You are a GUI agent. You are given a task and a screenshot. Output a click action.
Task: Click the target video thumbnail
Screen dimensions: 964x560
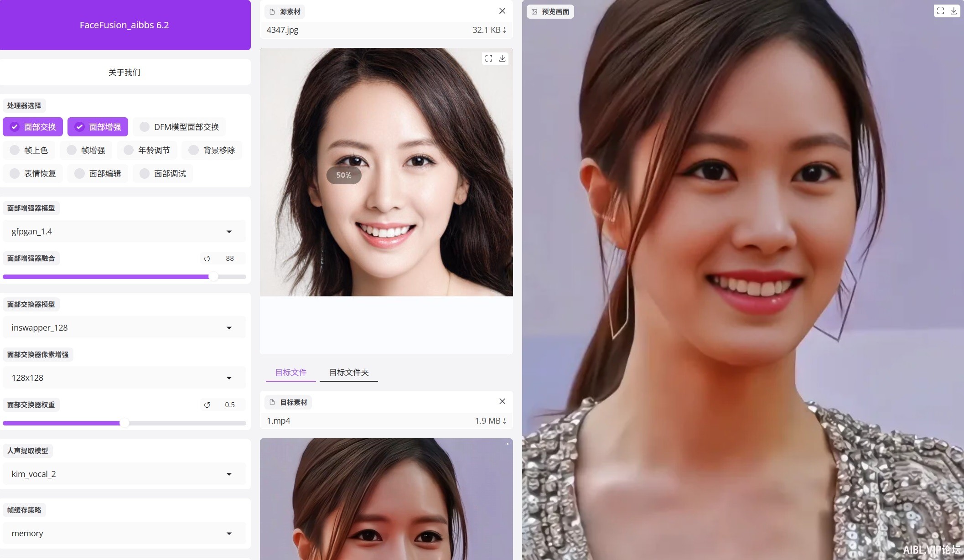point(386,499)
